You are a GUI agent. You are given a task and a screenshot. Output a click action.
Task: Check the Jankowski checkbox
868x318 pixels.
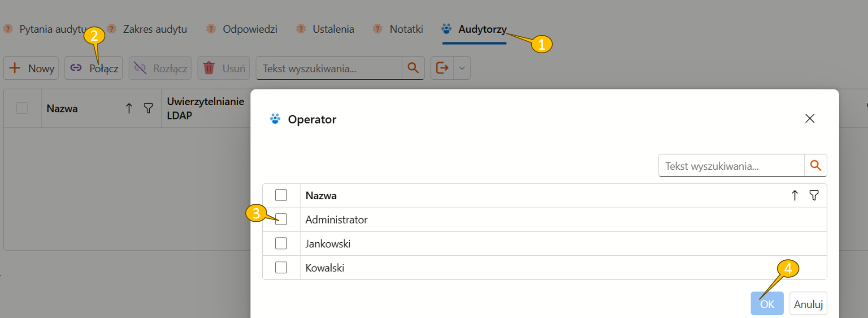pyautogui.click(x=281, y=243)
